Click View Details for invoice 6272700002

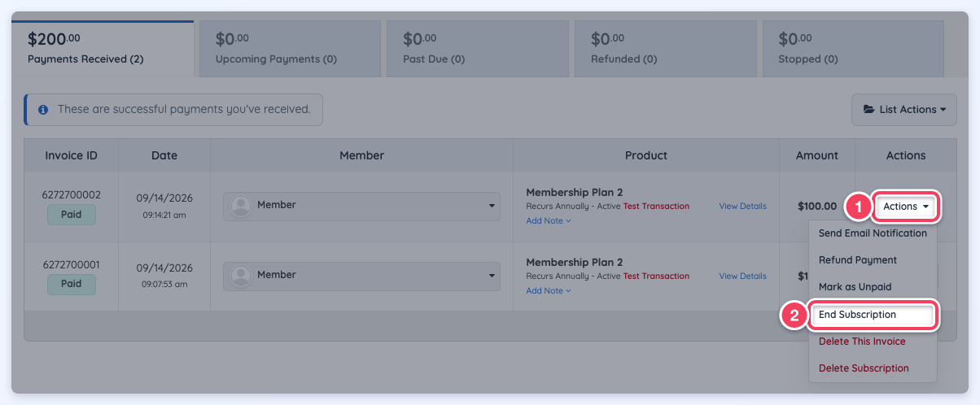point(742,207)
